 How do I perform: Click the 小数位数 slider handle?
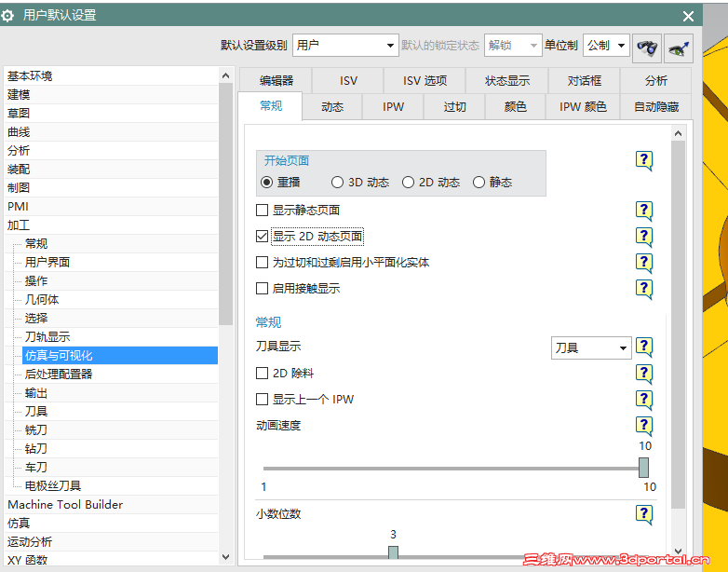tap(393, 553)
